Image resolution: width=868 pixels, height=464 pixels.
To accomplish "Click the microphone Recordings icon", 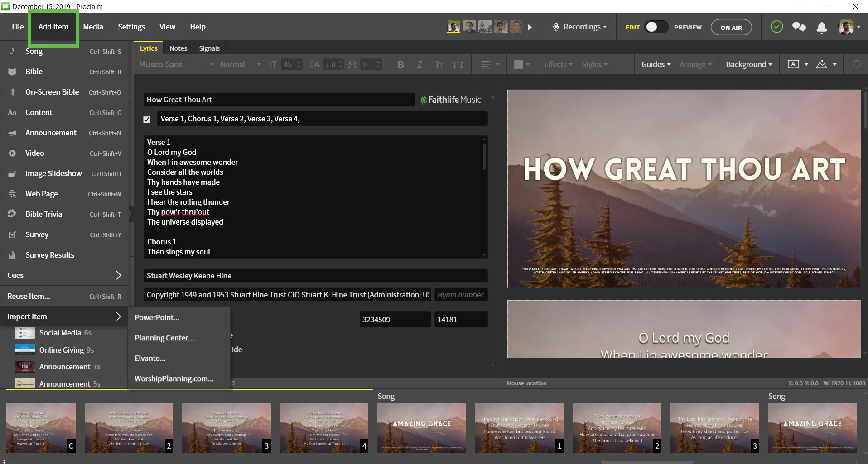I will tap(555, 27).
